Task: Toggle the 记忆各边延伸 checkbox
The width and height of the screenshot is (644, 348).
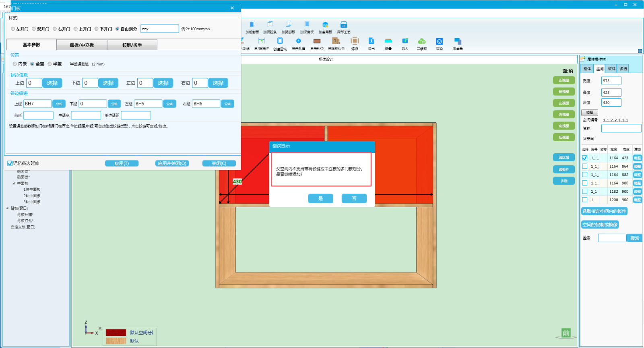Action: [x=10, y=163]
